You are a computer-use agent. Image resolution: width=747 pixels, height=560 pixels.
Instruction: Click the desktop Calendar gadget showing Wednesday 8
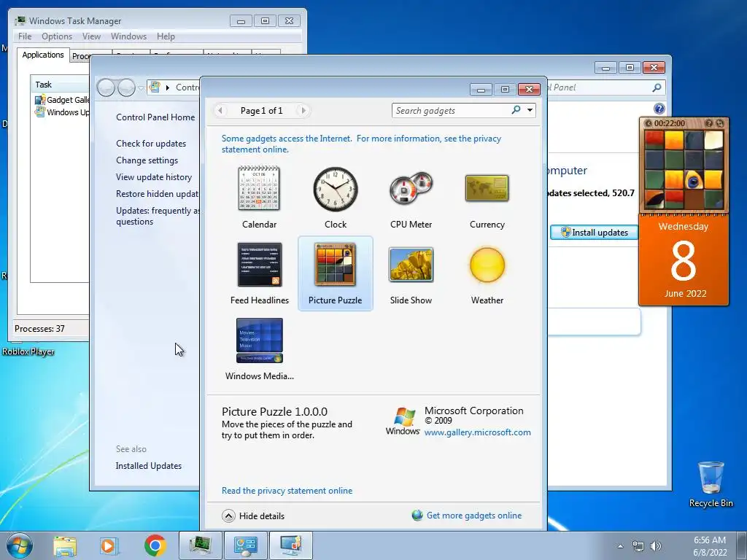(684, 260)
